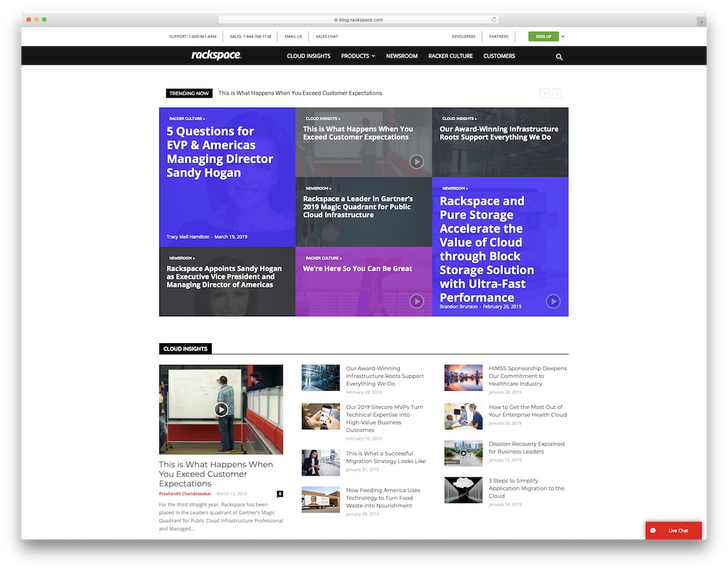728x570 pixels.
Task: Click the green Sign Up button
Action: tap(543, 36)
